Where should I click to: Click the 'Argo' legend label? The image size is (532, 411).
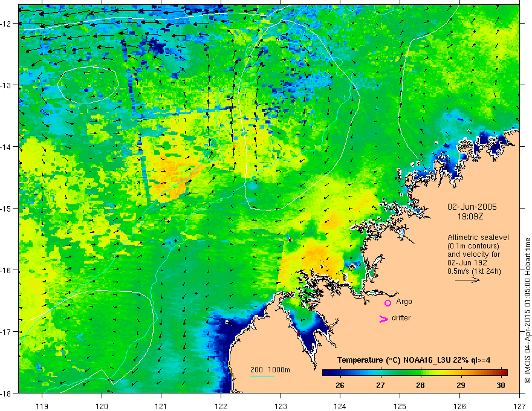(404, 302)
